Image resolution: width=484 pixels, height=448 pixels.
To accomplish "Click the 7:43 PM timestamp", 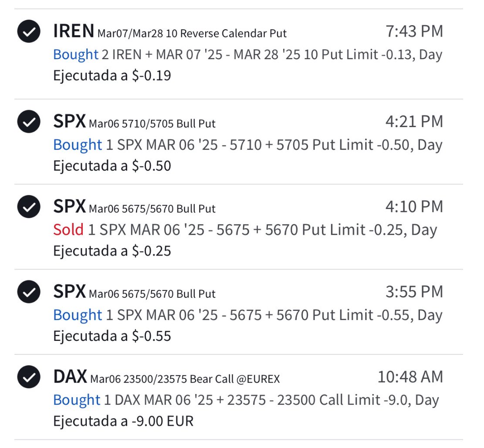I will 414,31.
